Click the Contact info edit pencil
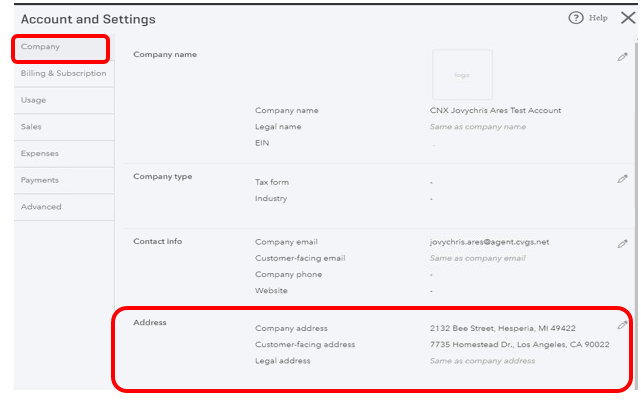641x404 pixels. [622, 243]
